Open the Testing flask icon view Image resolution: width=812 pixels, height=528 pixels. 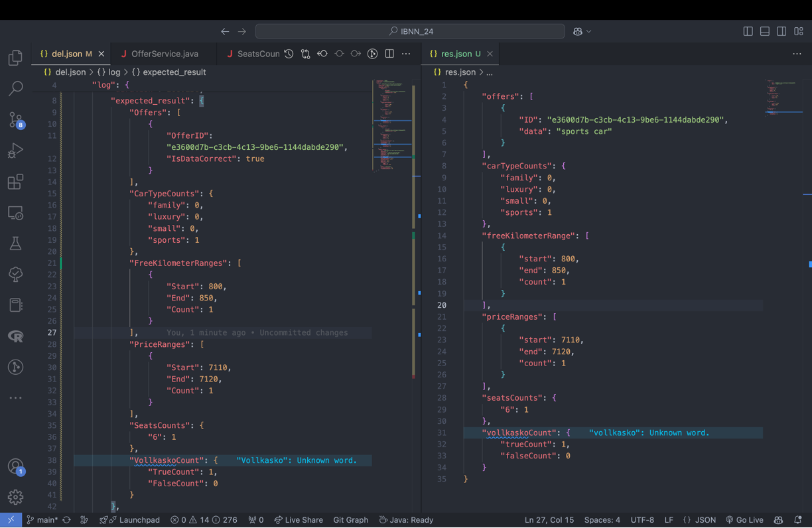[x=15, y=243]
